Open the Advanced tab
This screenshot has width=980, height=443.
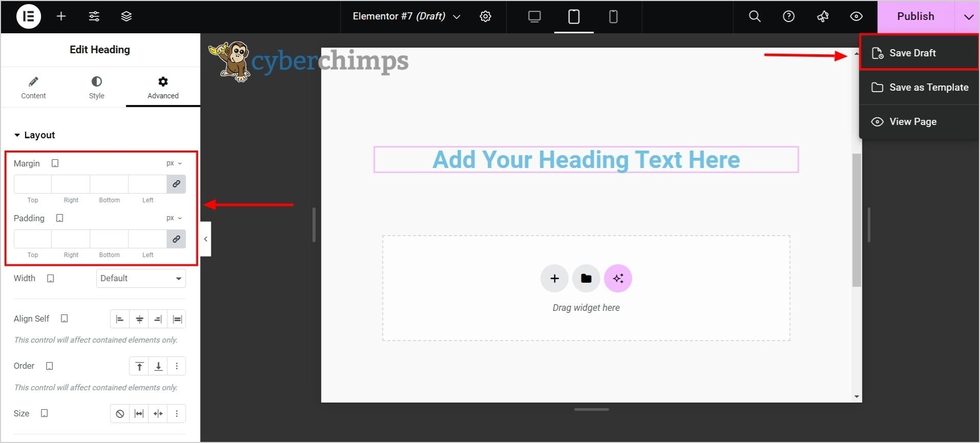point(163,88)
